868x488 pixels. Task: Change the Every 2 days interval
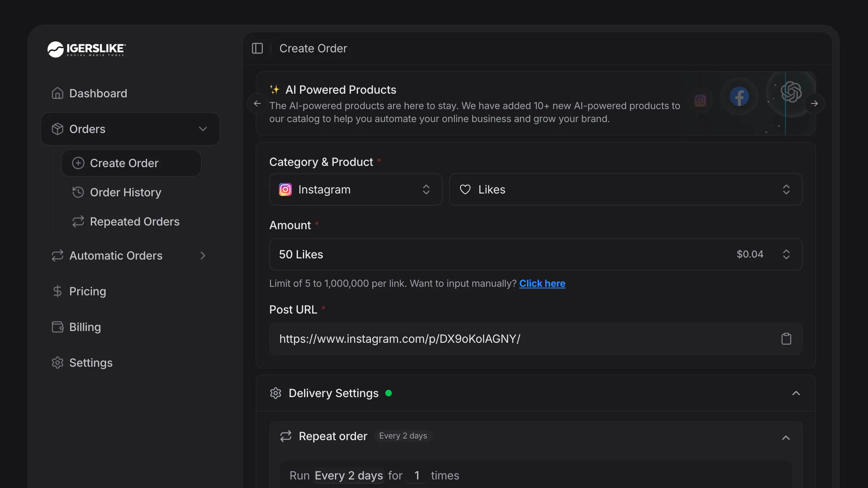349,475
